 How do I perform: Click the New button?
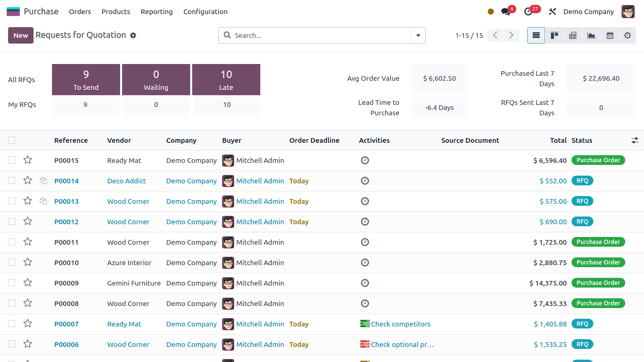point(20,35)
